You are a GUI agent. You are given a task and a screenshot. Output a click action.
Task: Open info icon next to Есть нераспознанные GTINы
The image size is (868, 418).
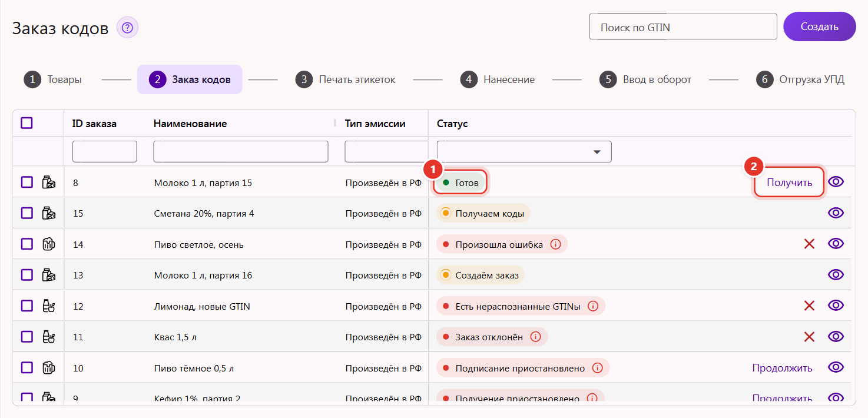[593, 306]
